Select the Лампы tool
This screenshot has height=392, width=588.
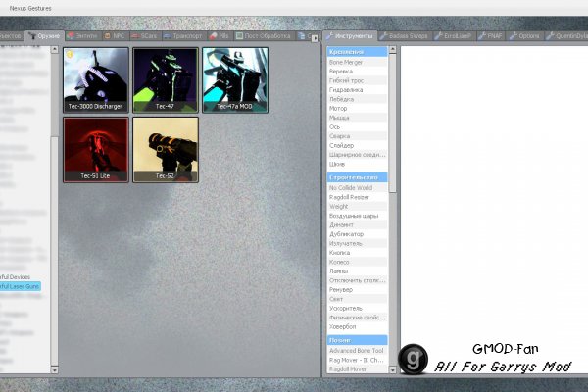[x=357, y=271]
